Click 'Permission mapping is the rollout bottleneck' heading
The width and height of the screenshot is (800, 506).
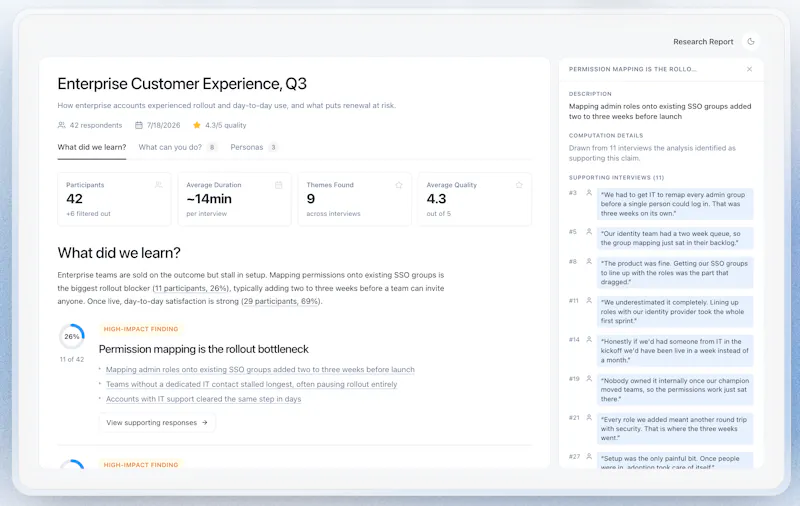coord(204,349)
